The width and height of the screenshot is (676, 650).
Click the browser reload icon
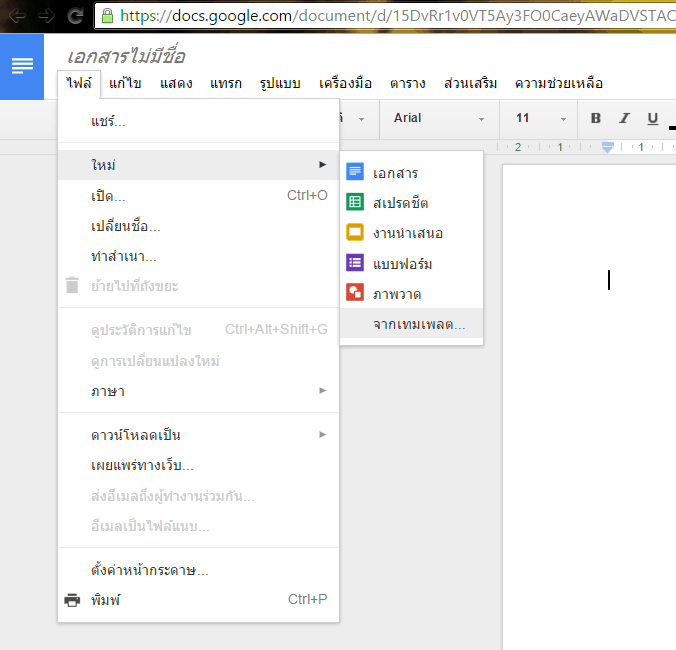pos(75,16)
